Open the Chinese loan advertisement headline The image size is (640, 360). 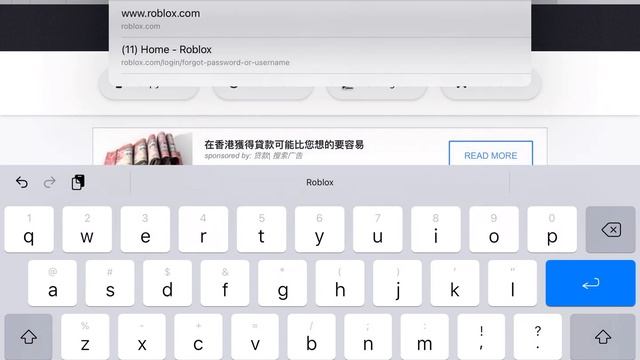coord(284,144)
